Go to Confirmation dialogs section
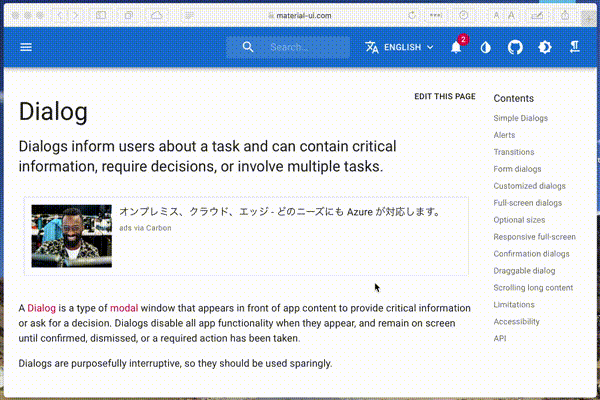Viewport: 600px width, 400px height. (x=531, y=254)
